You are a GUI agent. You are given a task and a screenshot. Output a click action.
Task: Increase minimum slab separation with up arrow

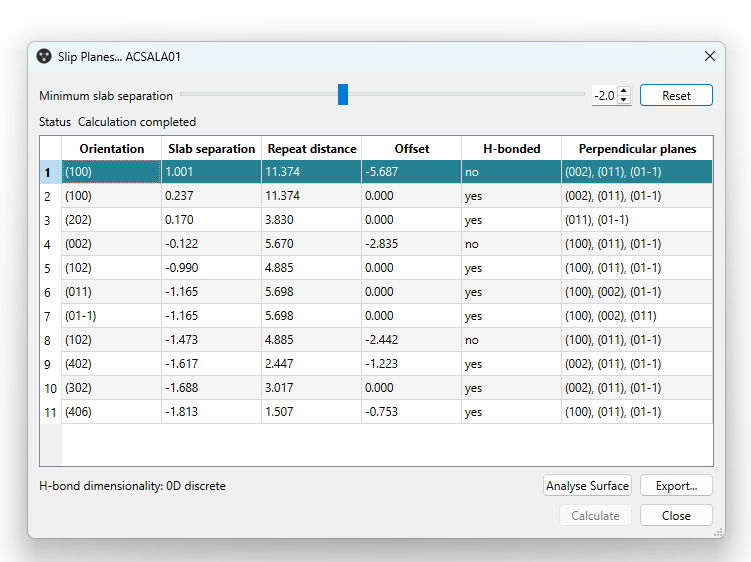click(625, 91)
